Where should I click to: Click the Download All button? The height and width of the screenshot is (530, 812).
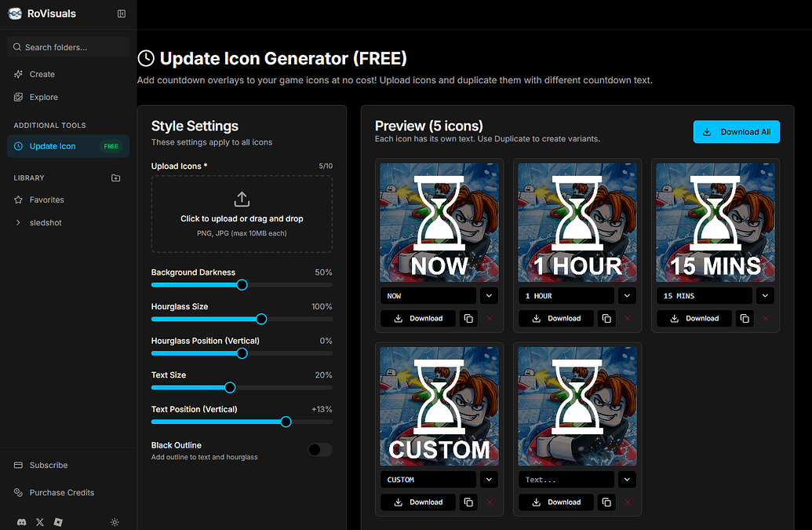point(737,132)
